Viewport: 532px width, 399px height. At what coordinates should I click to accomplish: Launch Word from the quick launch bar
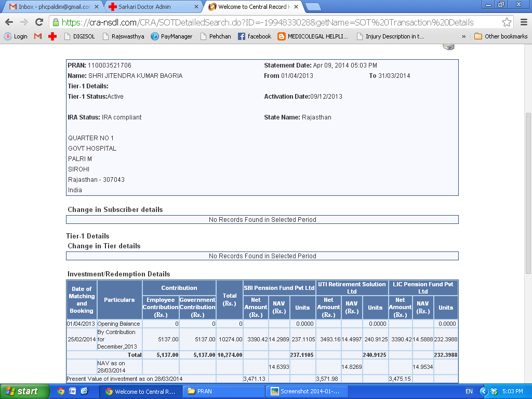click(x=72, y=391)
